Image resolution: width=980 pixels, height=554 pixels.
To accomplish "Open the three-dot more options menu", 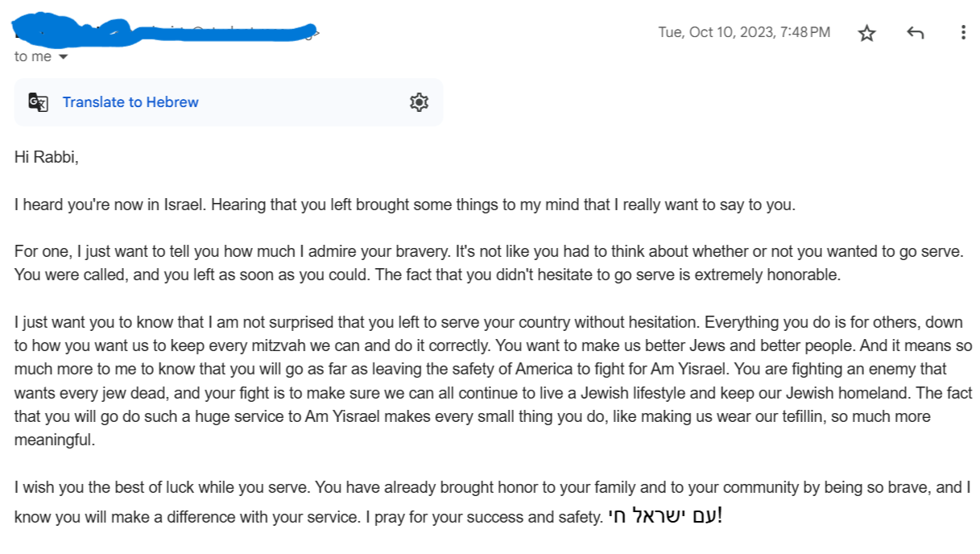I will [x=963, y=33].
